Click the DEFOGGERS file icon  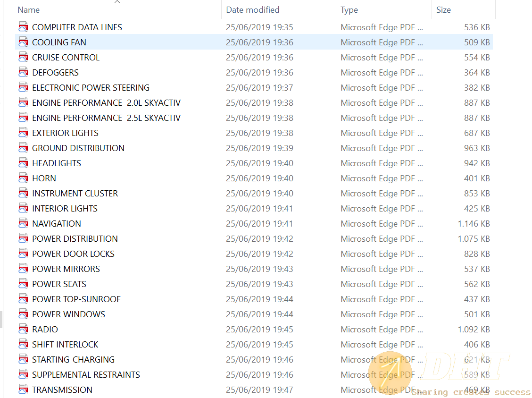[x=23, y=72]
